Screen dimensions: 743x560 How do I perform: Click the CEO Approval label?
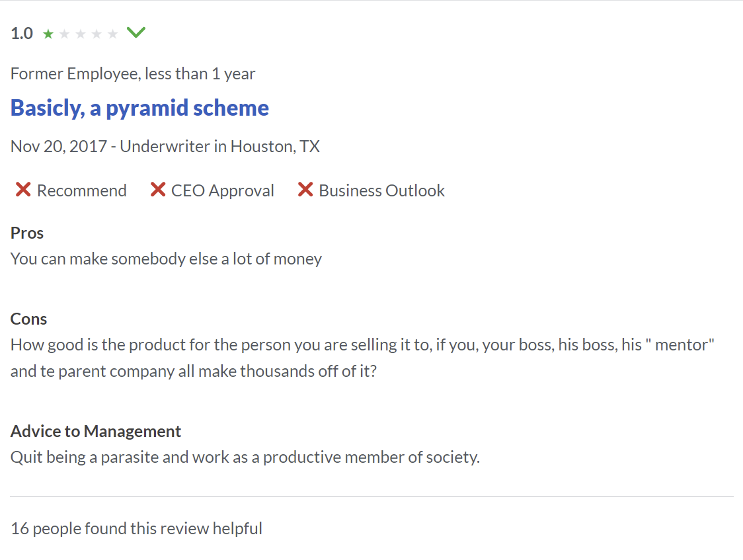[222, 191]
